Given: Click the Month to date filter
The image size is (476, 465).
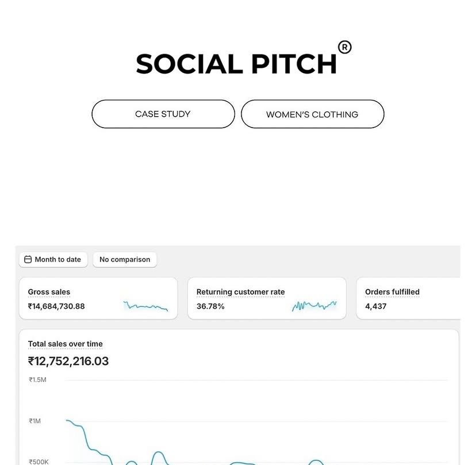Looking at the screenshot, I should [x=53, y=259].
